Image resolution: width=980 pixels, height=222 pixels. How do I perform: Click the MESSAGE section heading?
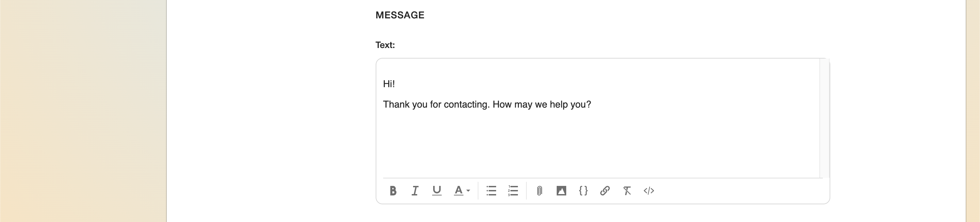tap(400, 15)
